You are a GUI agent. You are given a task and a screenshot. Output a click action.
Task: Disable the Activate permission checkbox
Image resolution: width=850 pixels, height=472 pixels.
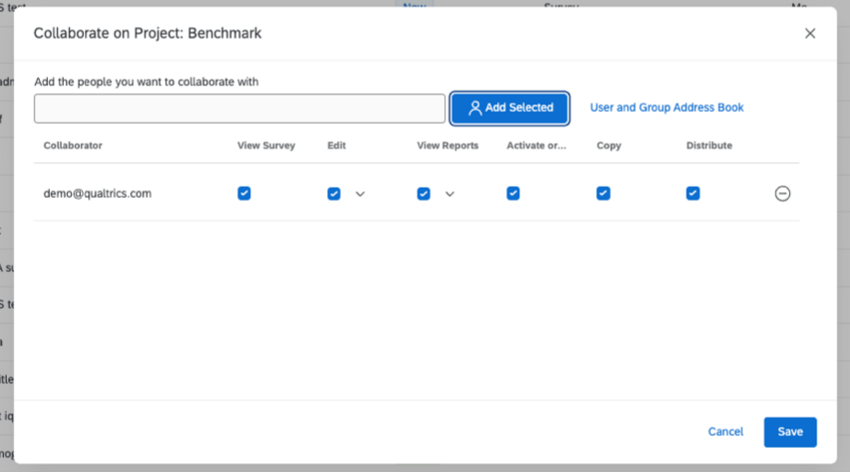513,194
